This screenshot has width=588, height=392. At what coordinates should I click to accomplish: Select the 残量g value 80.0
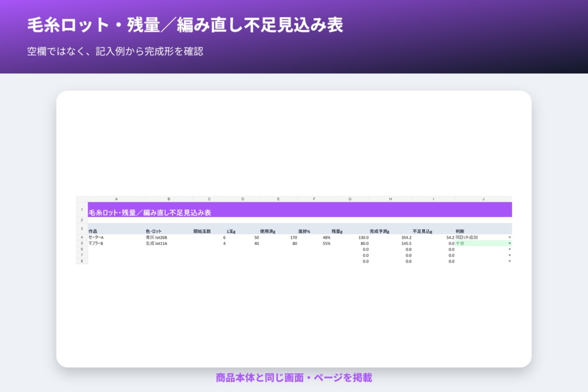coord(350,243)
